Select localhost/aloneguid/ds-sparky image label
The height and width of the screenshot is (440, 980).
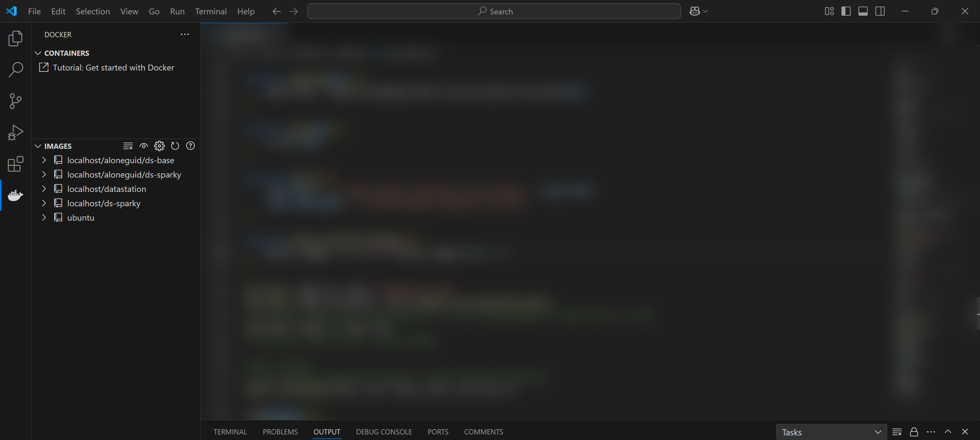tap(124, 175)
